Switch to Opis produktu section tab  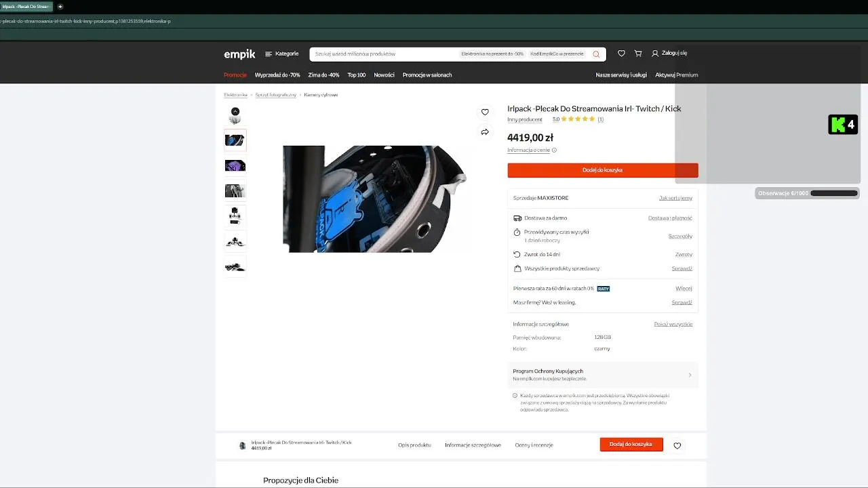pos(414,445)
